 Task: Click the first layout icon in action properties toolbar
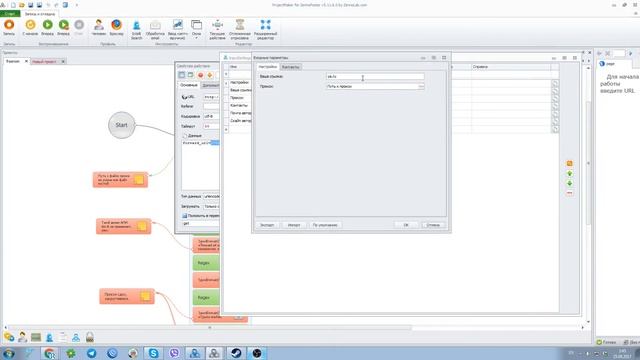click(182, 75)
